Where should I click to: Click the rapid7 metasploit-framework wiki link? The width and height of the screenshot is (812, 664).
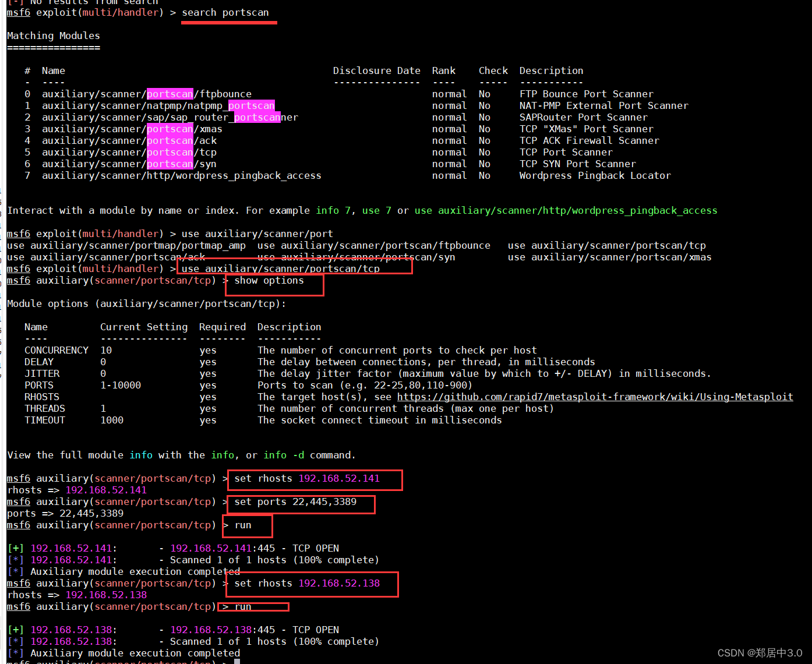(x=595, y=397)
